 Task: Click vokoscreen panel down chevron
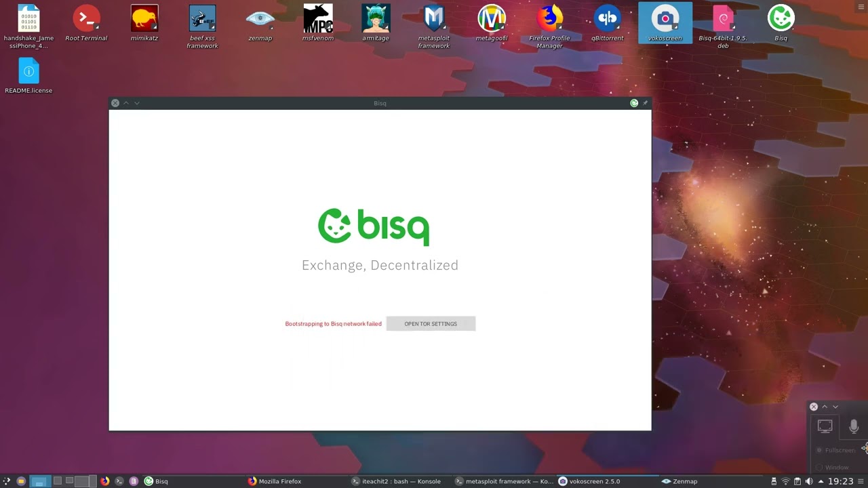tap(835, 407)
